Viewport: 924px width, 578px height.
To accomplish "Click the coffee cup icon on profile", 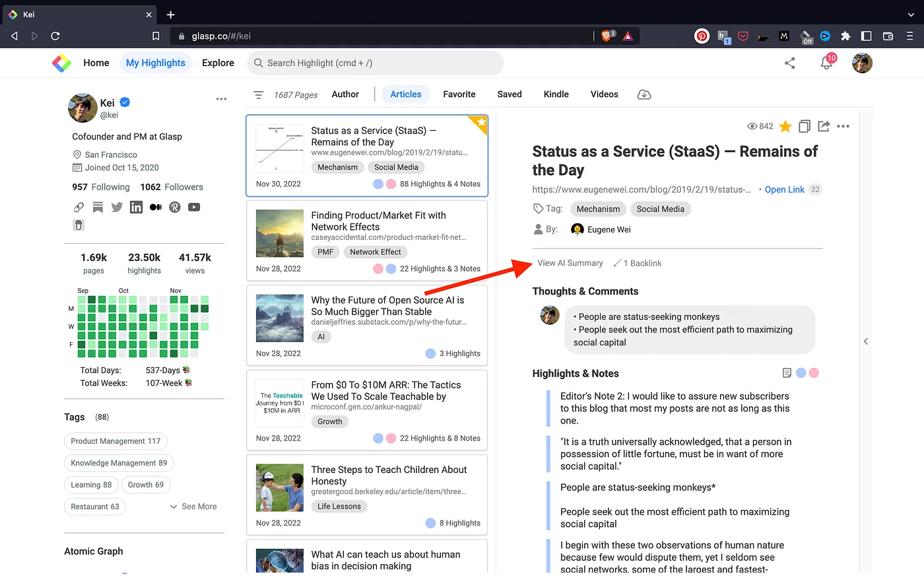I will 79,225.
